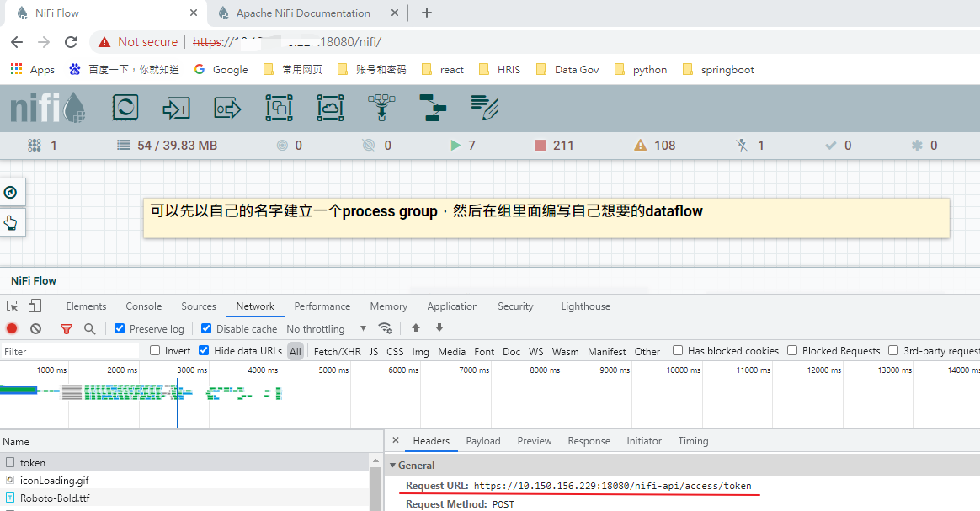Add a Template to the canvas
This screenshot has width=980, height=511.
pos(433,108)
